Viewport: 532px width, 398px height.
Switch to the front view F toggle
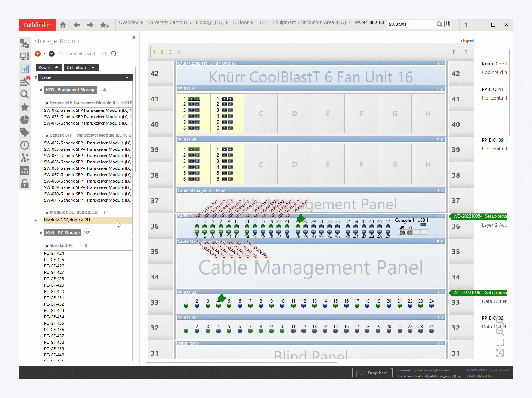click(x=454, y=52)
